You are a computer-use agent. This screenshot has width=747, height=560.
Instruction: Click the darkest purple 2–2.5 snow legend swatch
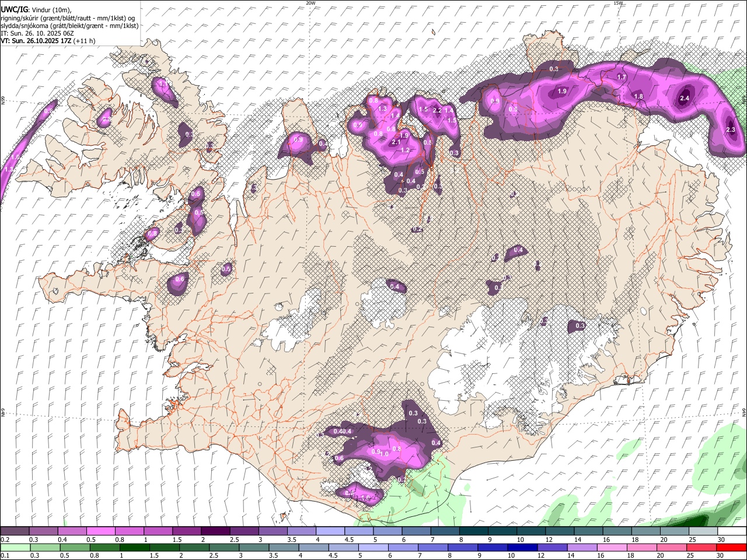[215, 531]
